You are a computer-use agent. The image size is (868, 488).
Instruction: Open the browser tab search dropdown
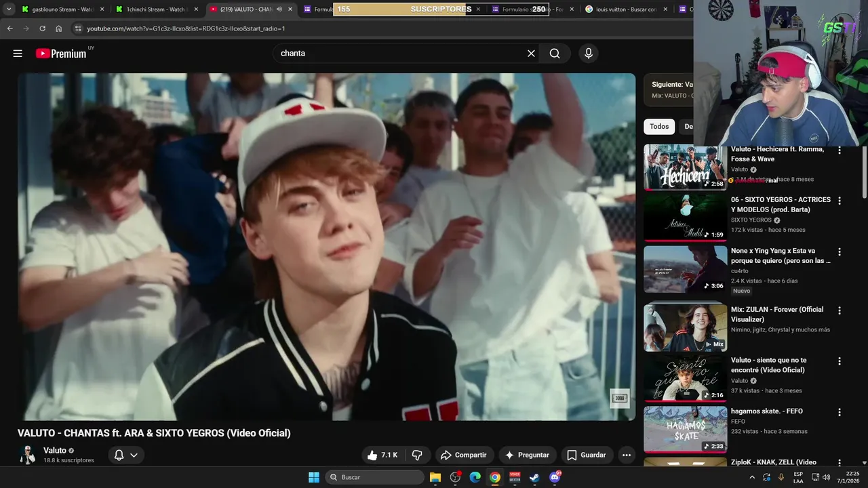9,9
